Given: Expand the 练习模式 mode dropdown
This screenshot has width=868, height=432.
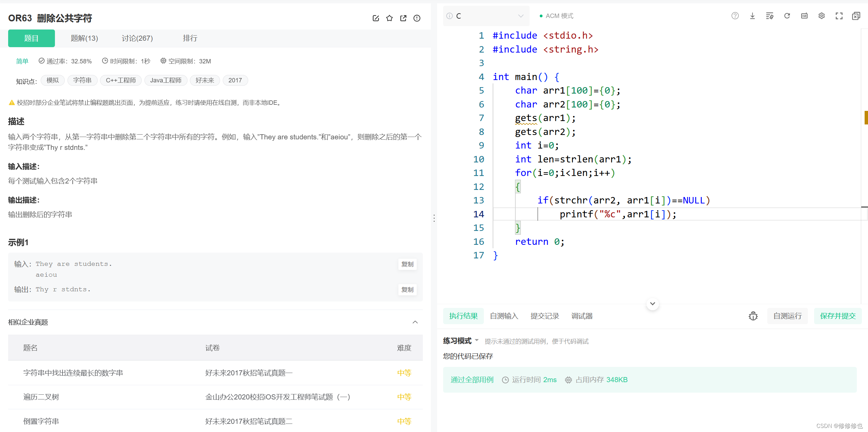Looking at the screenshot, I should [477, 340].
